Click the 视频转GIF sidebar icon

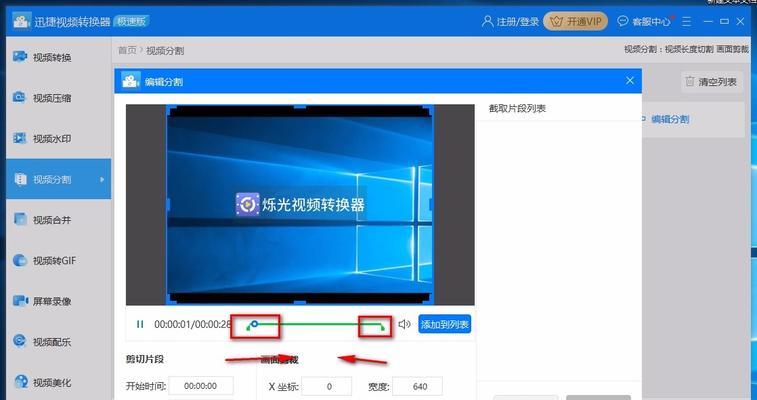click(x=20, y=261)
